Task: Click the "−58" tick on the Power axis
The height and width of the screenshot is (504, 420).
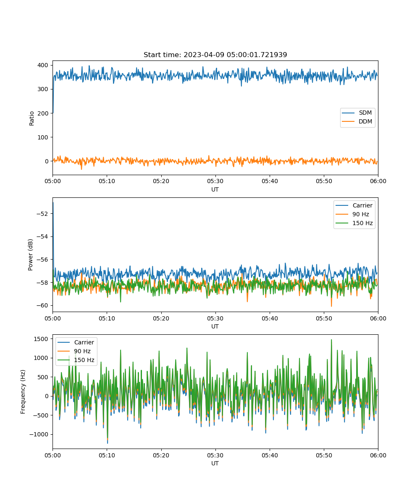Action: pyautogui.click(x=43, y=282)
